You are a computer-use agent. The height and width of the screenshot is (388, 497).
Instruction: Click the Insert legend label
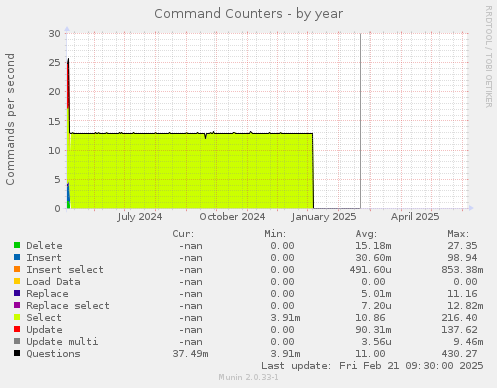[44, 258]
